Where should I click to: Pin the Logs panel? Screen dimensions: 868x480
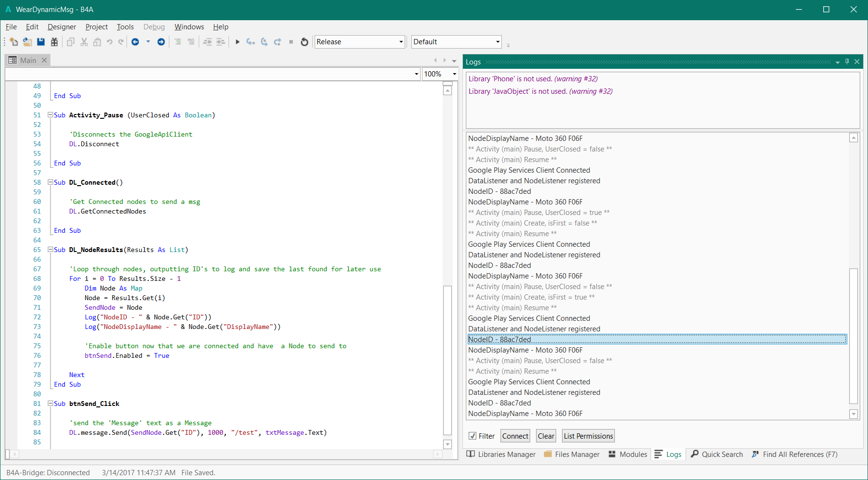point(847,62)
